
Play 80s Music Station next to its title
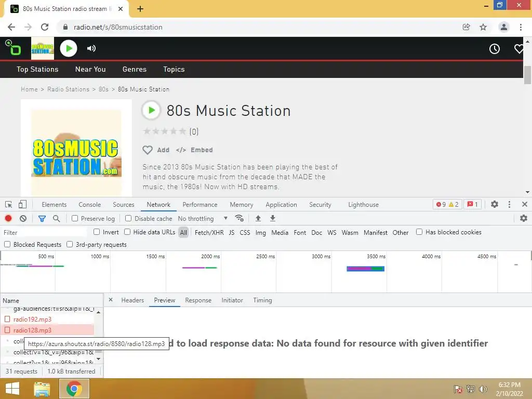click(151, 110)
